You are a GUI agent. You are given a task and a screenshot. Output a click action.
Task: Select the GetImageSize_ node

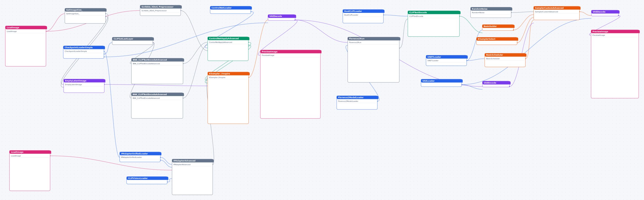[x=85, y=16]
